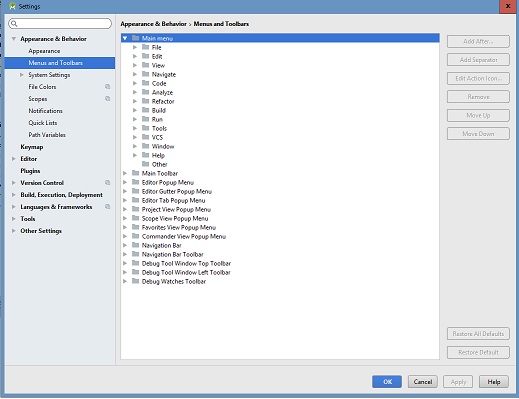The height and width of the screenshot is (399, 519).
Task: Click the folder icon beside Main Toolbar
Action: click(135, 173)
